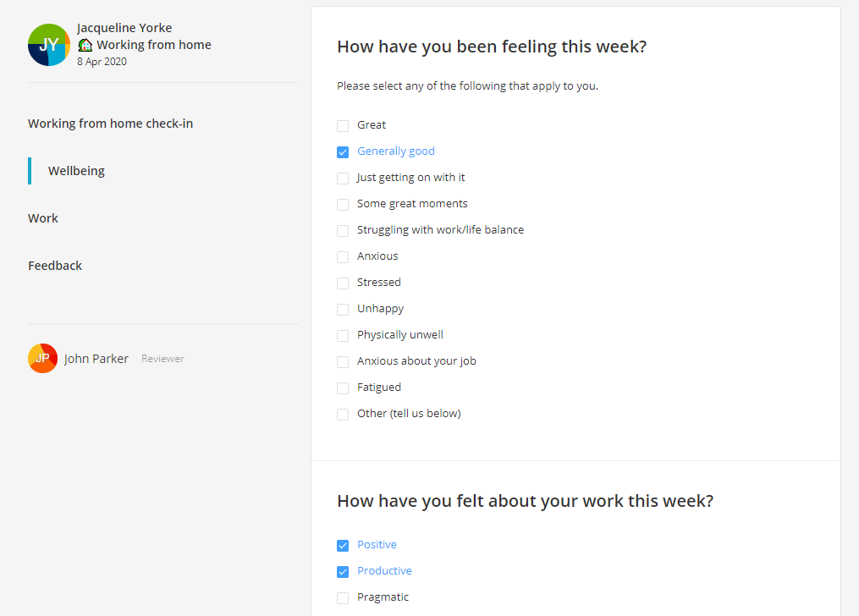Screen dimensions: 859x616
Task: Click Jacqueline Yorke's JY avatar
Action: (49, 45)
